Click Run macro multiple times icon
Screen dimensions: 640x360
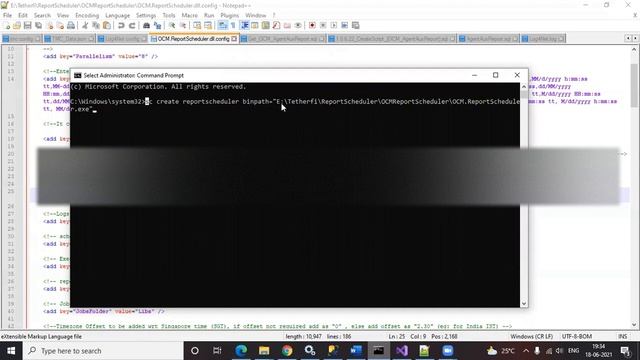coord(344,25)
